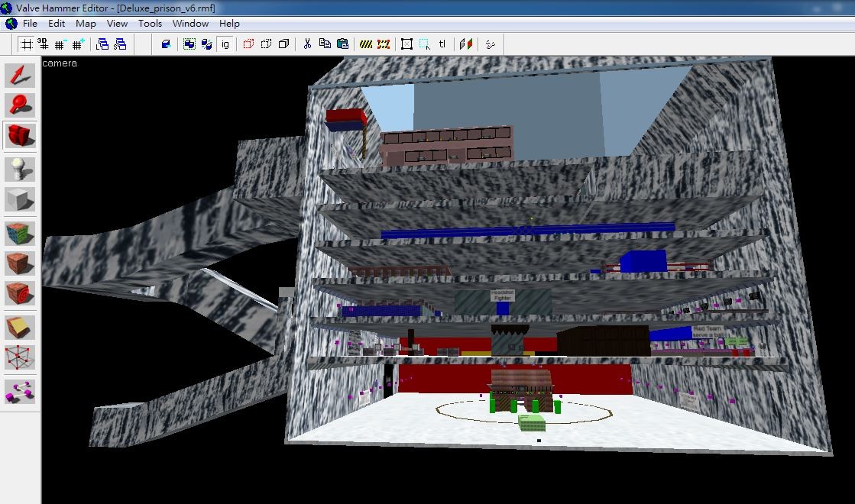
Task: Select the Apply Decals tool with target
Action: pyautogui.click(x=20, y=293)
